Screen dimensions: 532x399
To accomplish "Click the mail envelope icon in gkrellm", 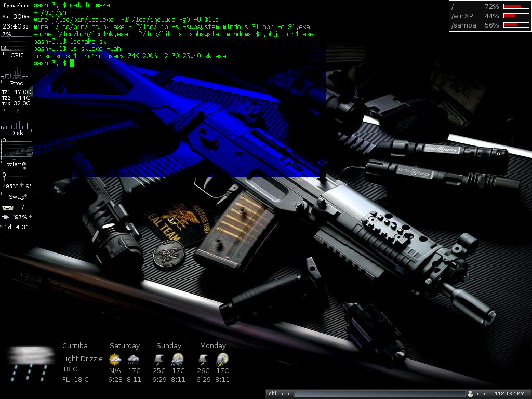I will click(x=7, y=208).
